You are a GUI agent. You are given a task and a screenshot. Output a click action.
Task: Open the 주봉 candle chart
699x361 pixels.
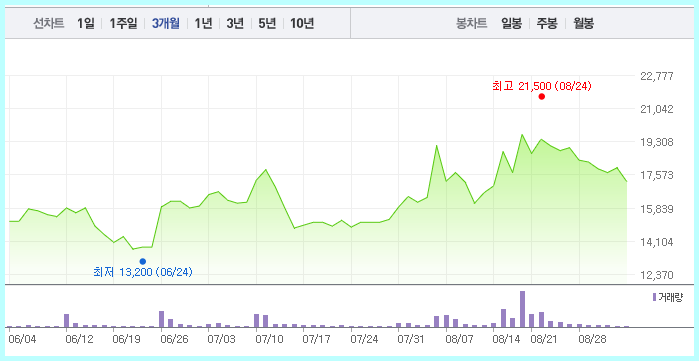coord(547,23)
